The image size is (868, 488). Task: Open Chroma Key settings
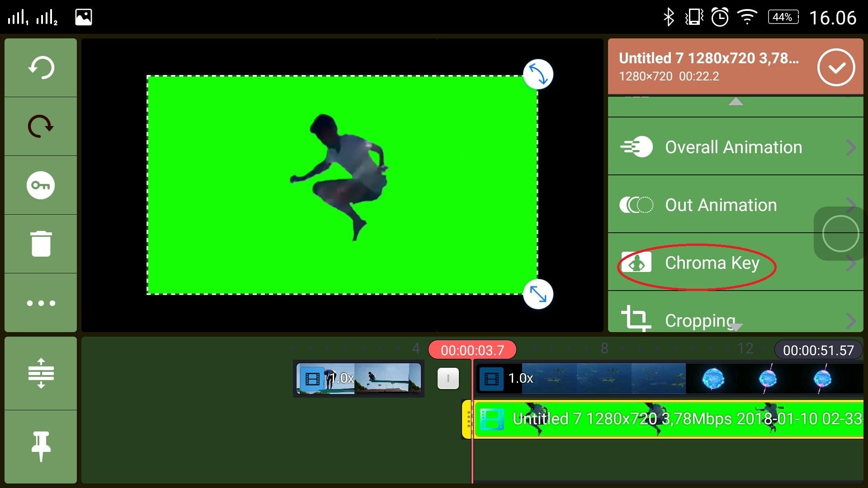click(x=736, y=263)
